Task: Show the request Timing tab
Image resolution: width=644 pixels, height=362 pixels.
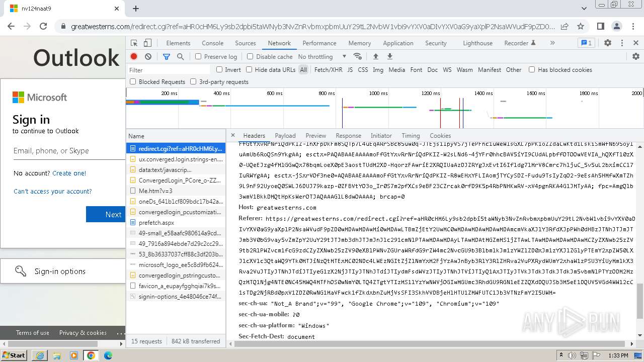Action: 411,136
